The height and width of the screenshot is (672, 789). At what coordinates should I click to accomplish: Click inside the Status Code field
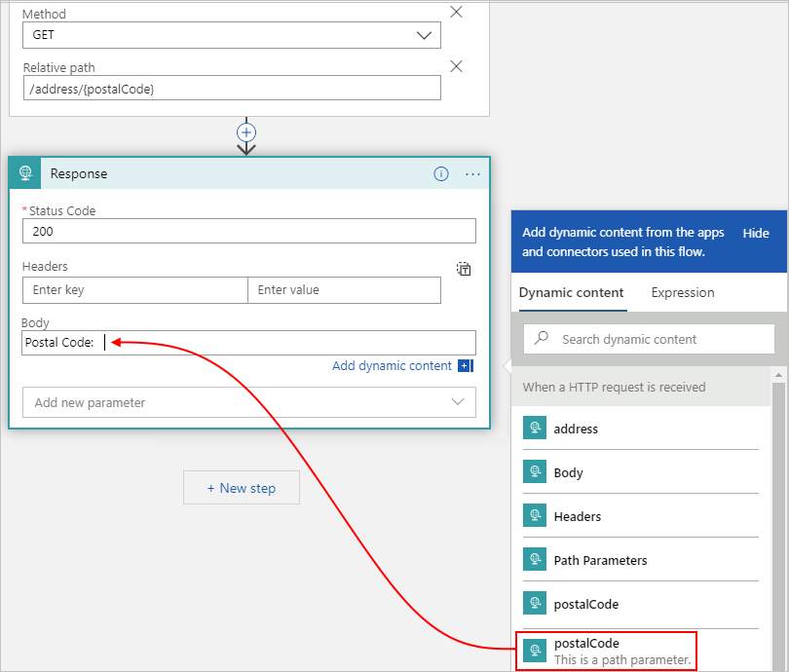tap(248, 231)
